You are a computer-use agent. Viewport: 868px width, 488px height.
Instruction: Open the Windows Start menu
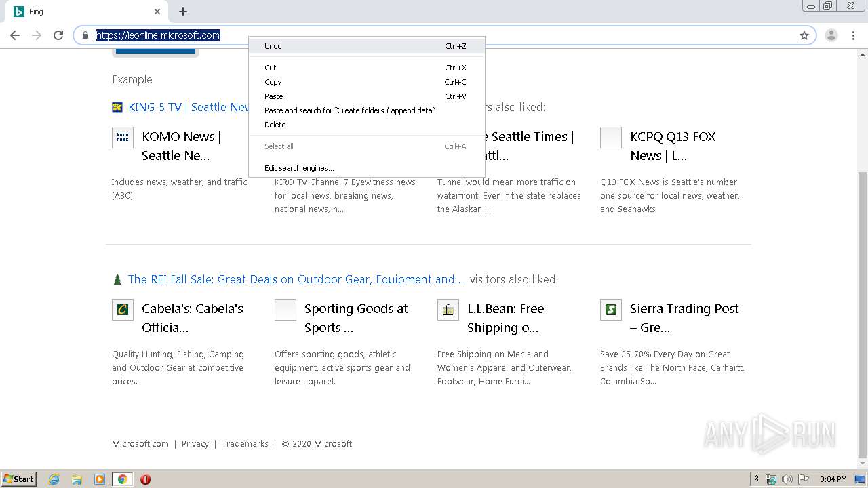(19, 479)
